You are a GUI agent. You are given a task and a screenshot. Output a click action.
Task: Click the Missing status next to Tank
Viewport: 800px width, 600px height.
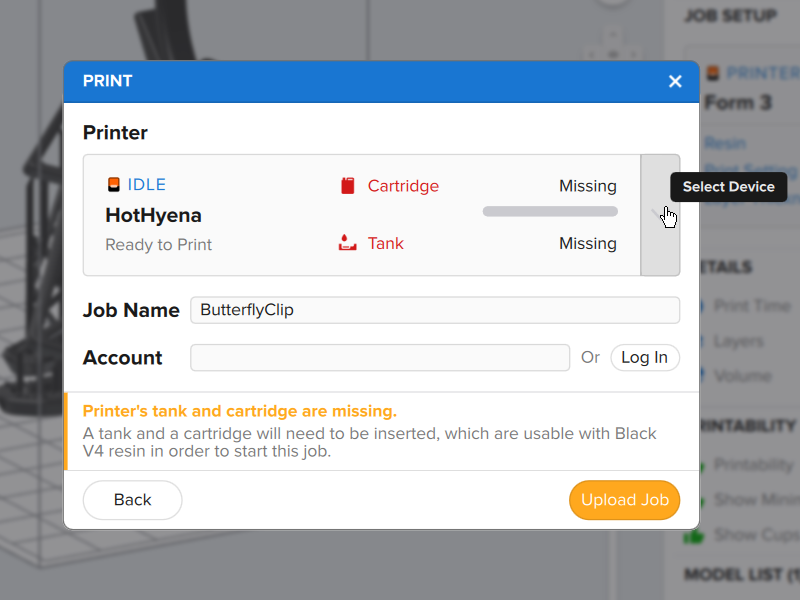click(x=588, y=243)
